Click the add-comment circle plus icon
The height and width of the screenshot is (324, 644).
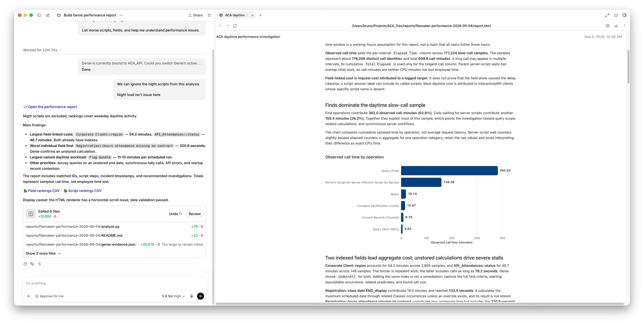[608, 26]
